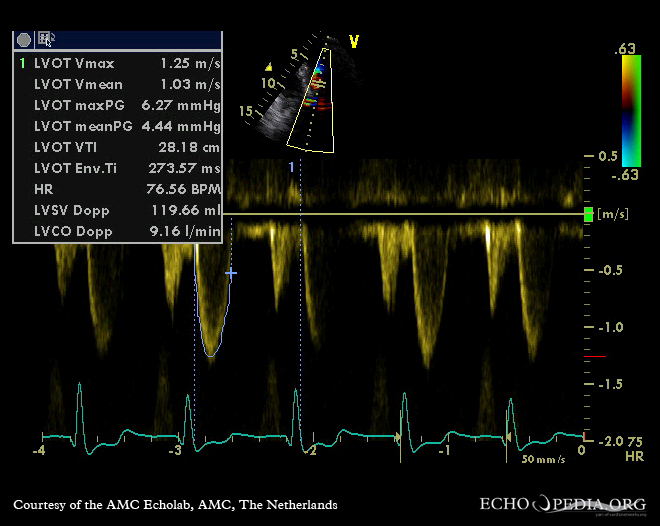Click the gray circle icon in measurement panel
The width and height of the screenshot is (660, 526).
(24, 39)
